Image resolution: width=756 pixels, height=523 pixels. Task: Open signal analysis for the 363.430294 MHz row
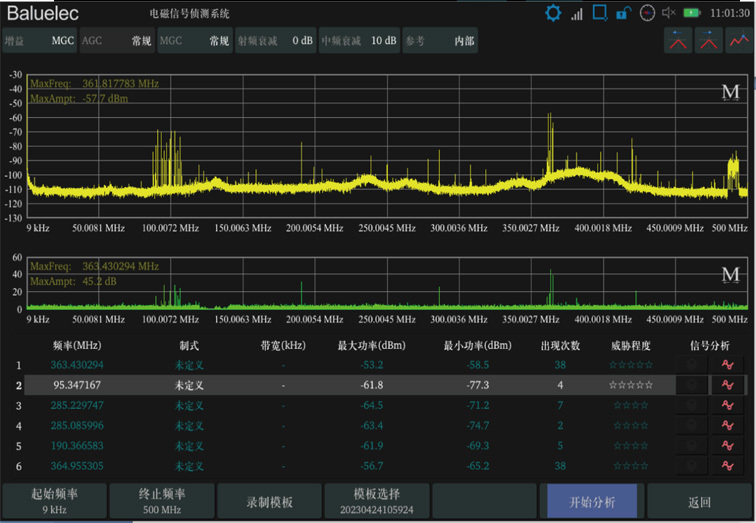[x=727, y=365]
